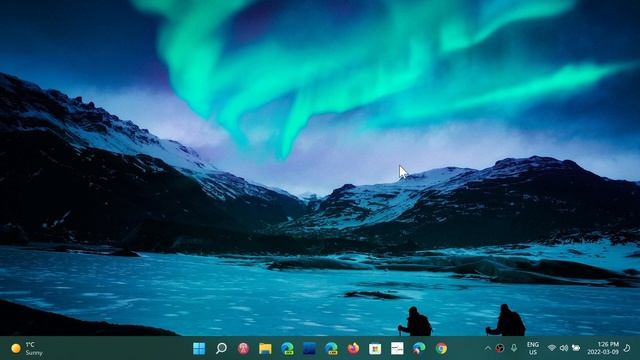This screenshot has width=640, height=360.
Task: Launch Google Chrome from taskbar
Action: click(441, 349)
